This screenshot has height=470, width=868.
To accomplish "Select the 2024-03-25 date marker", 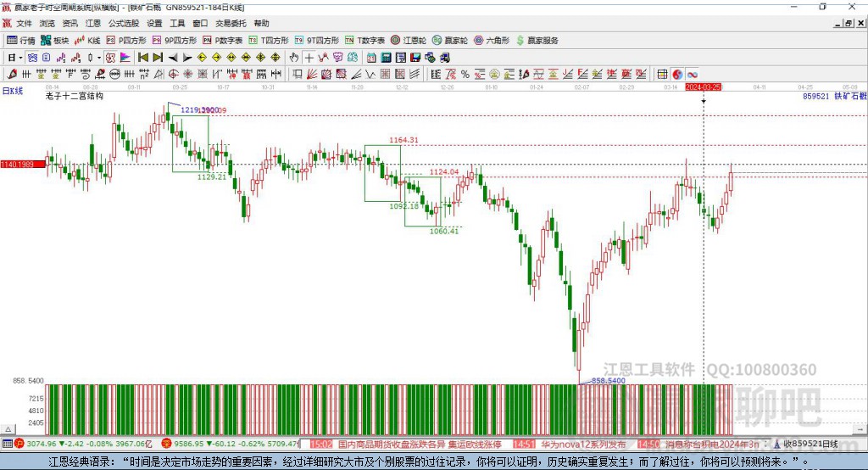I will pyautogui.click(x=703, y=87).
